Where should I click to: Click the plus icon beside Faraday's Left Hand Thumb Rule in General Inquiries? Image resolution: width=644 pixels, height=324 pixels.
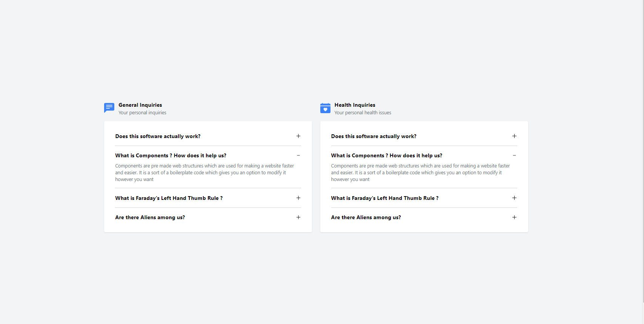pos(298,198)
